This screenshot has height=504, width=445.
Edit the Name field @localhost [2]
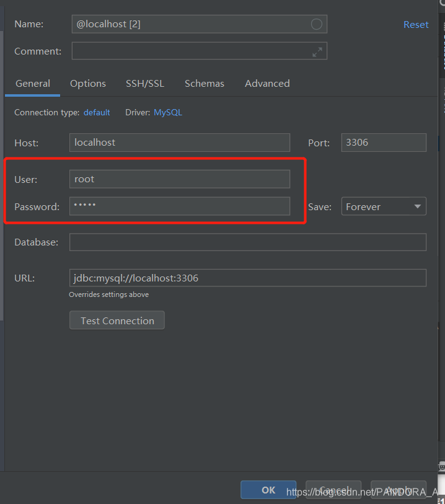tap(199, 24)
